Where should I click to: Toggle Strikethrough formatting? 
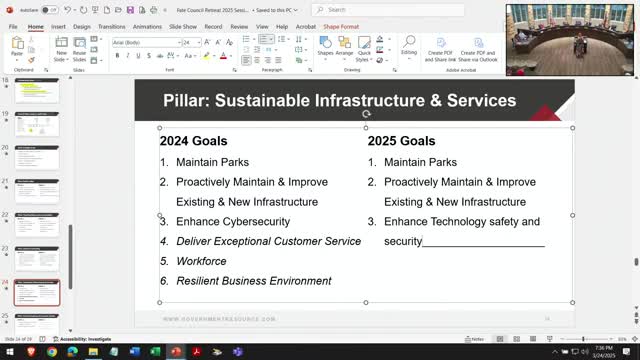160,56
